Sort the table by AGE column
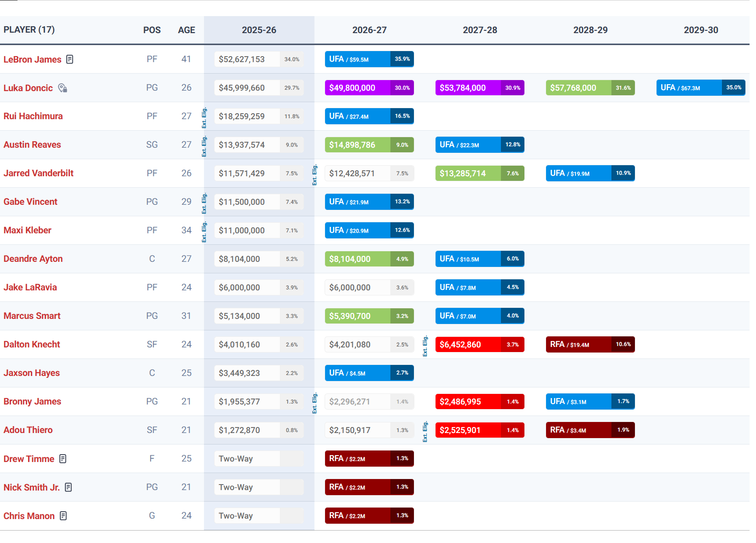The width and height of the screenshot is (756, 543). click(x=186, y=30)
